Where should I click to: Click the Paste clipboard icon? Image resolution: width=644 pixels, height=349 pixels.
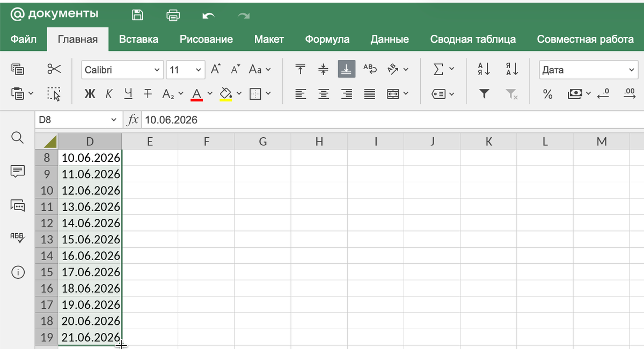point(18,94)
